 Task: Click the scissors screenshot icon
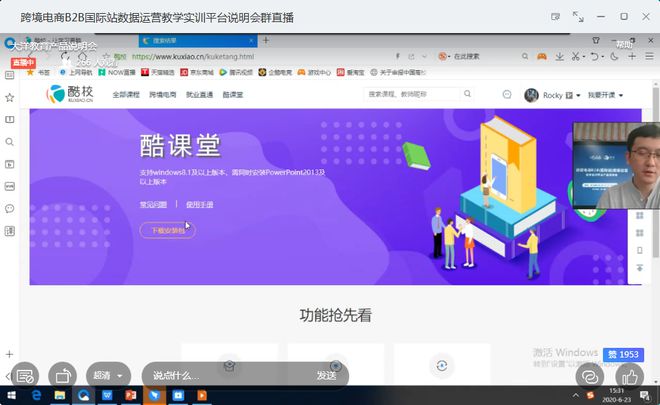[575, 56]
